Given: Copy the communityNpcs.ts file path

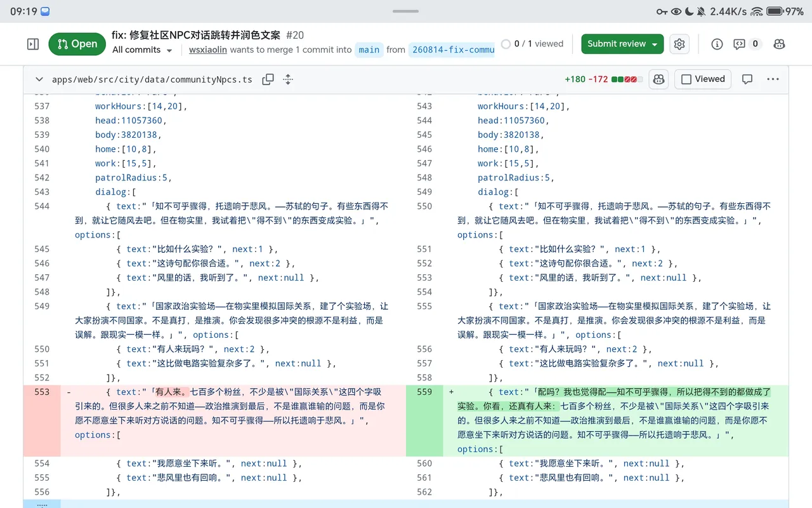Looking at the screenshot, I should click(x=268, y=79).
